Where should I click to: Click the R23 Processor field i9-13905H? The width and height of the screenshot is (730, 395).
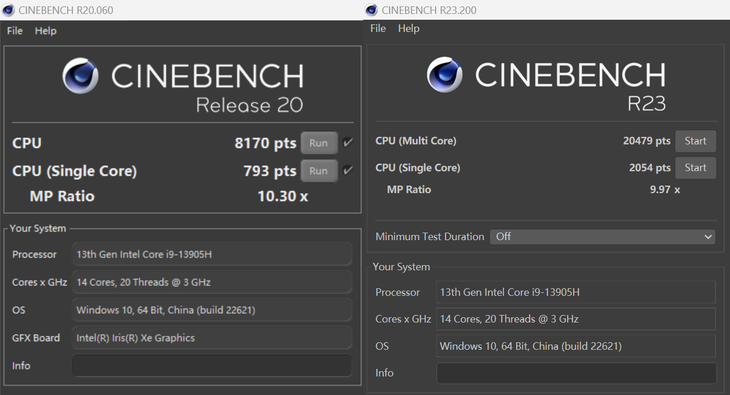point(576,293)
